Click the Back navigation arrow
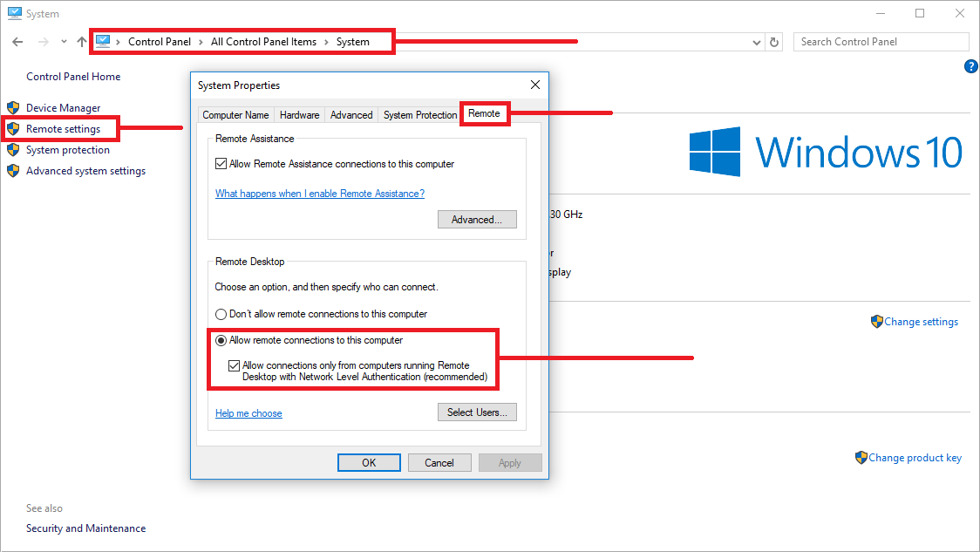Image resolution: width=980 pixels, height=552 pixels. click(x=17, y=42)
